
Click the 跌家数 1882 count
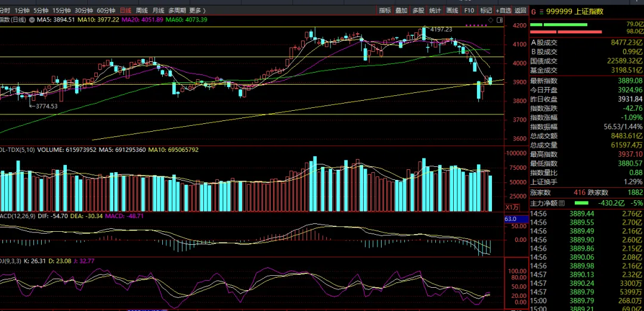point(636,192)
